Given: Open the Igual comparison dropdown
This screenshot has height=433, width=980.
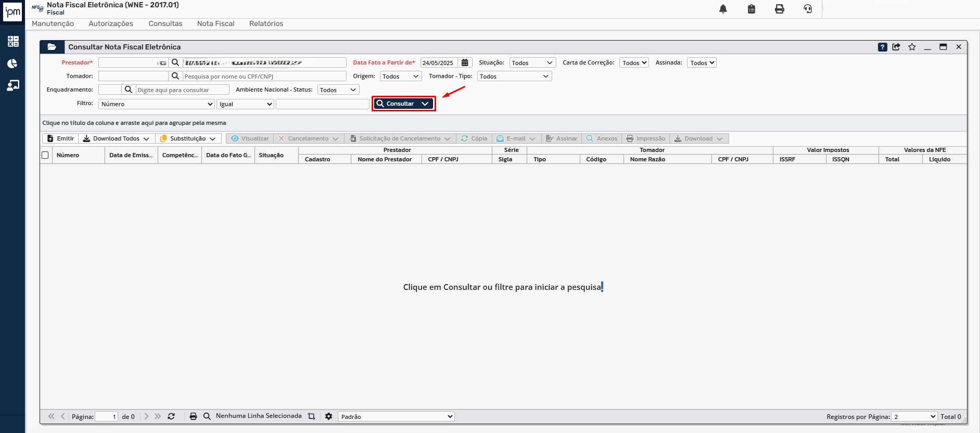Looking at the screenshot, I should [245, 104].
